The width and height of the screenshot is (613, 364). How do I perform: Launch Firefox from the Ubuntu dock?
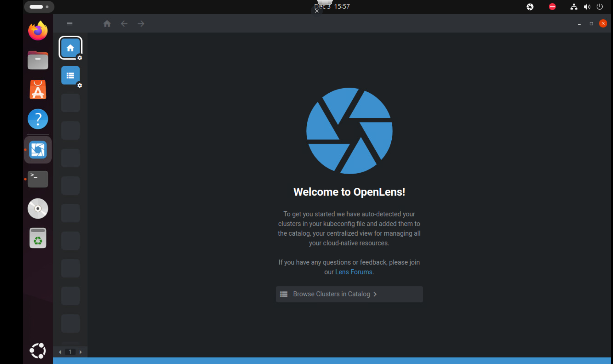click(38, 31)
